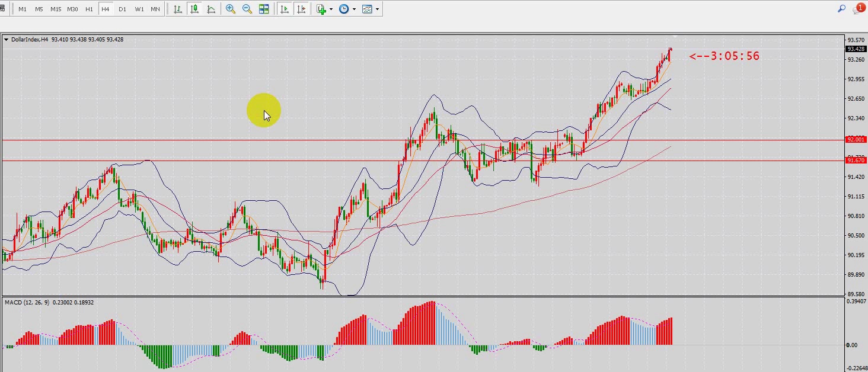Switch chart to H1 timeframe
The image size is (868, 372).
[89, 9]
